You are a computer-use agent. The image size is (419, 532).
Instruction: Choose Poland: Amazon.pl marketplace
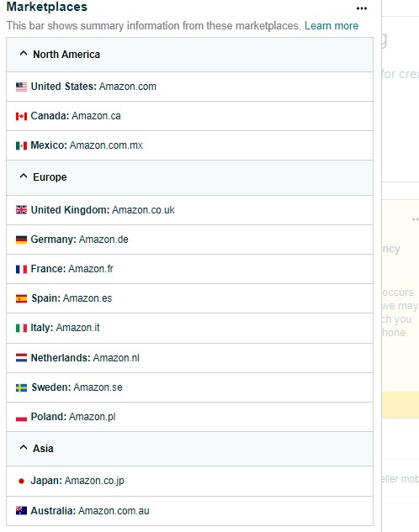pyautogui.click(x=189, y=417)
